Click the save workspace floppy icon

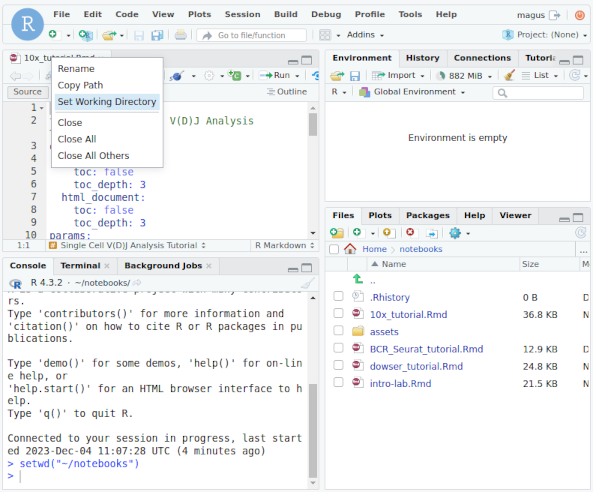[x=354, y=76]
